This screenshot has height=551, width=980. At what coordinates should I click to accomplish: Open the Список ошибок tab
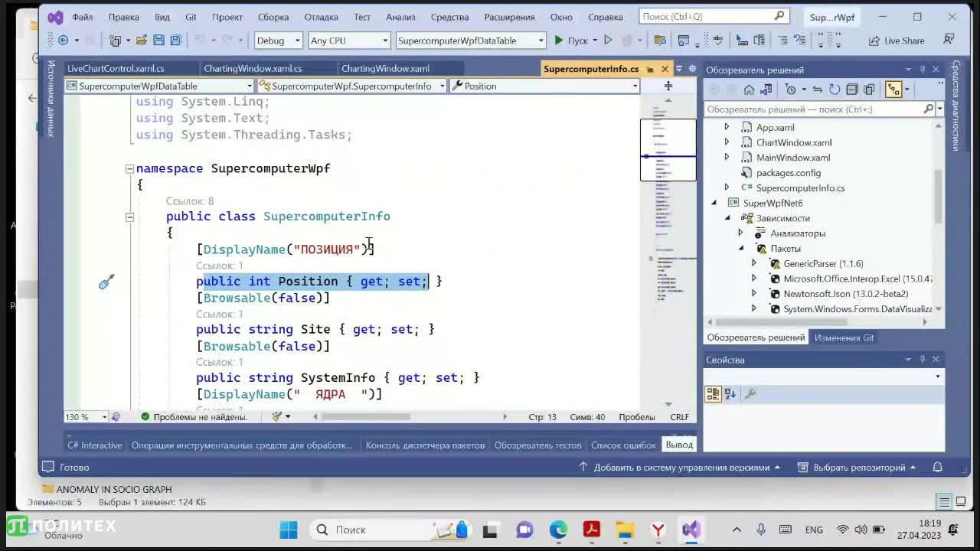point(624,445)
